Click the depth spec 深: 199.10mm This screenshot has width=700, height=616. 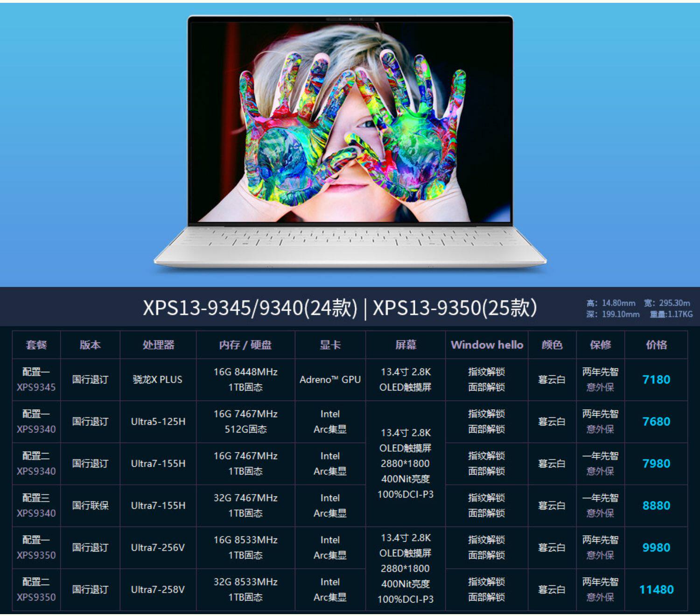click(x=613, y=314)
